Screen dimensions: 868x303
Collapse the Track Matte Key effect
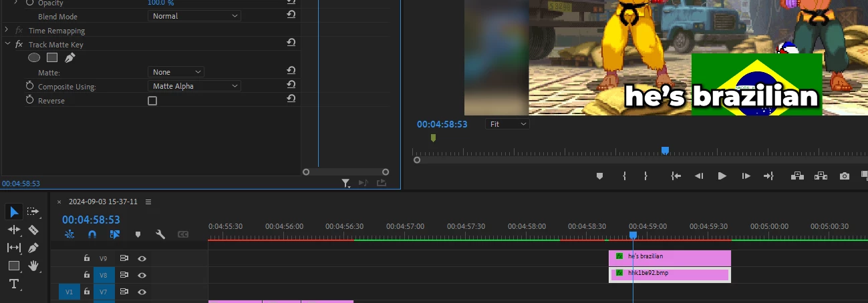(x=7, y=44)
